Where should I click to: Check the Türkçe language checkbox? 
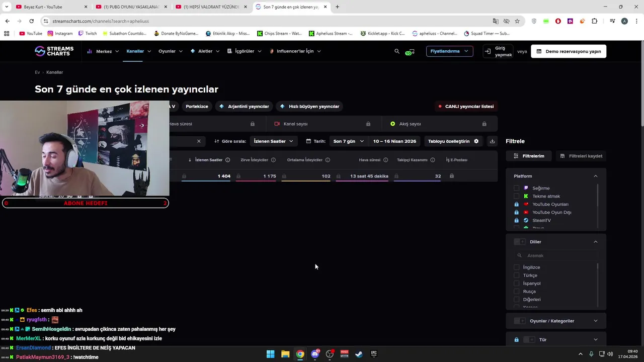click(516, 276)
